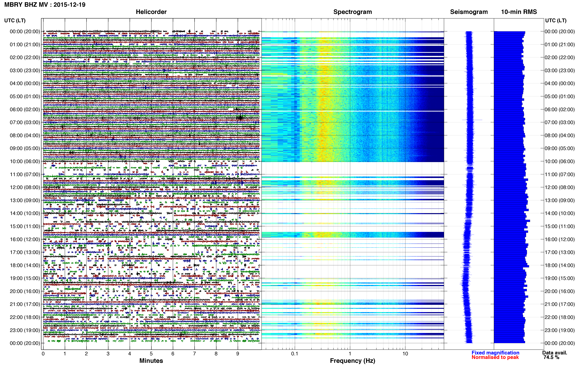This screenshot has height=368, width=588.
Task: Click right time label '09:00 (05:00)'
Action: pos(560,148)
